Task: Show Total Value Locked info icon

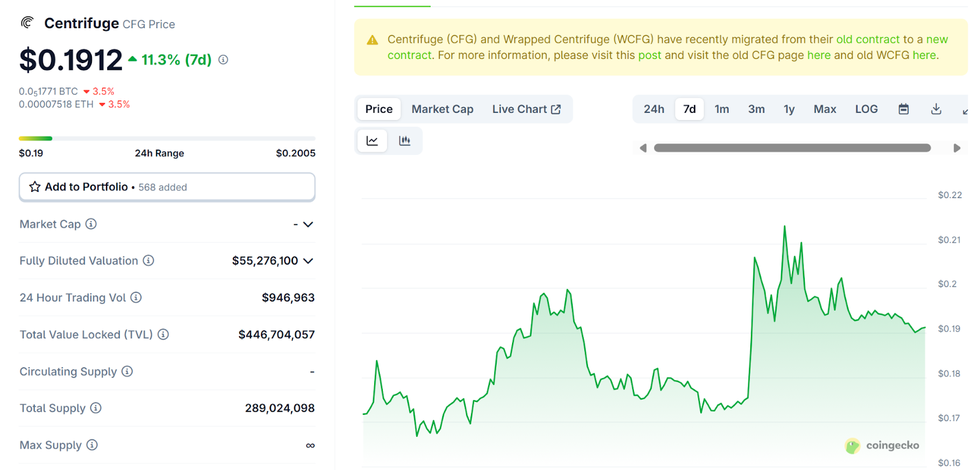Action: (163, 334)
